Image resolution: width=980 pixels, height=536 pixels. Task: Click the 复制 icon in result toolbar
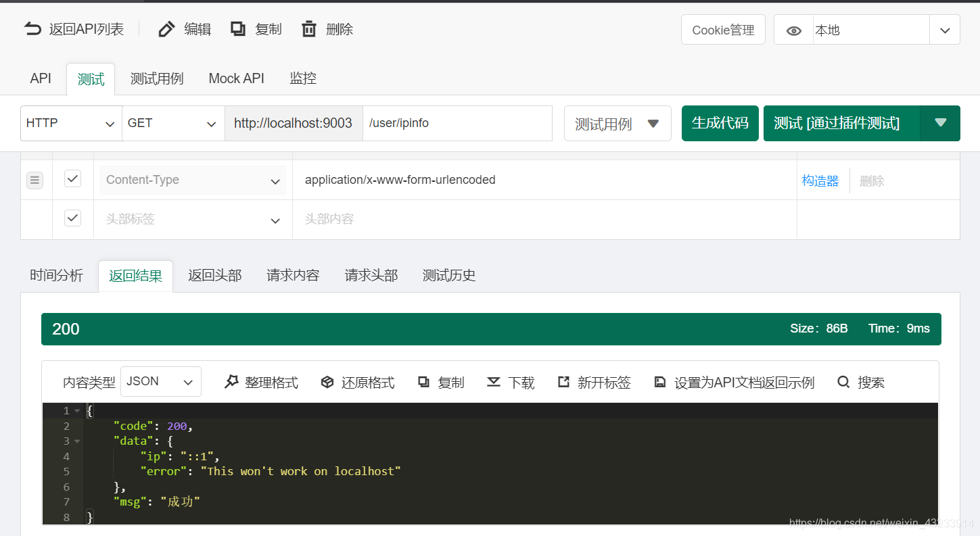pyautogui.click(x=424, y=382)
